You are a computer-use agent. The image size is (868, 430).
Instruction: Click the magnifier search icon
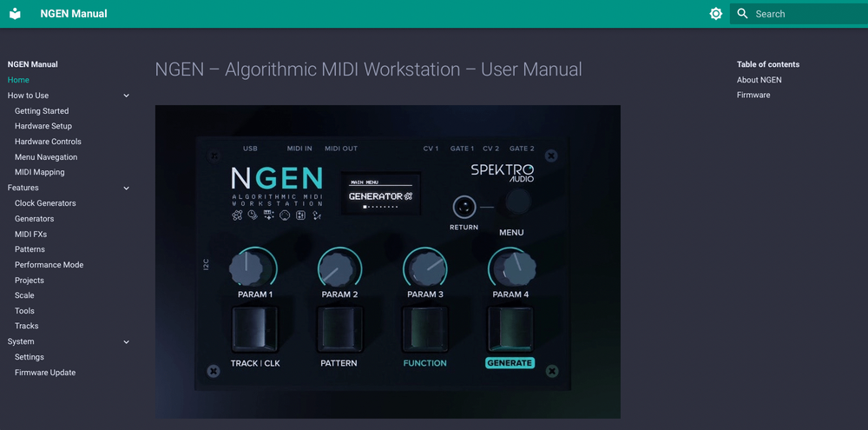click(x=742, y=14)
